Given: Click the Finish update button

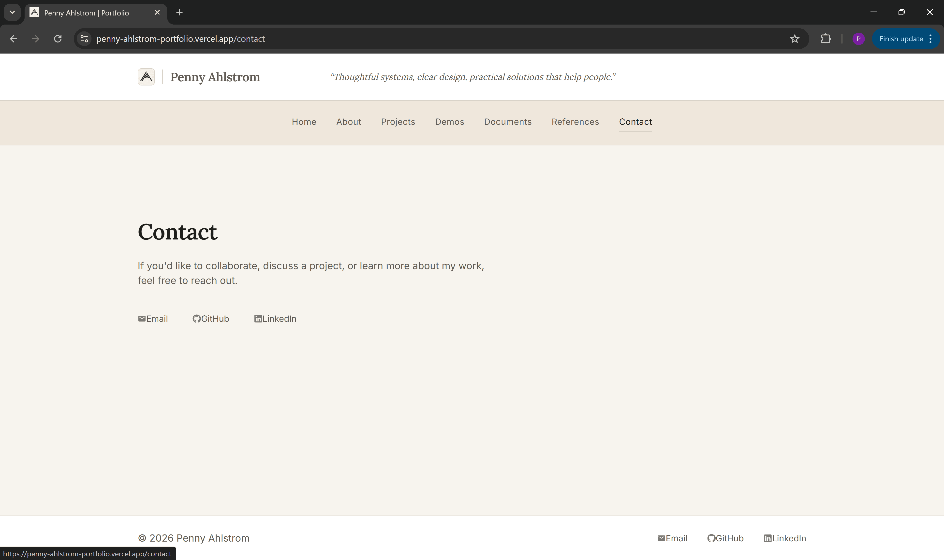Looking at the screenshot, I should click(900, 39).
